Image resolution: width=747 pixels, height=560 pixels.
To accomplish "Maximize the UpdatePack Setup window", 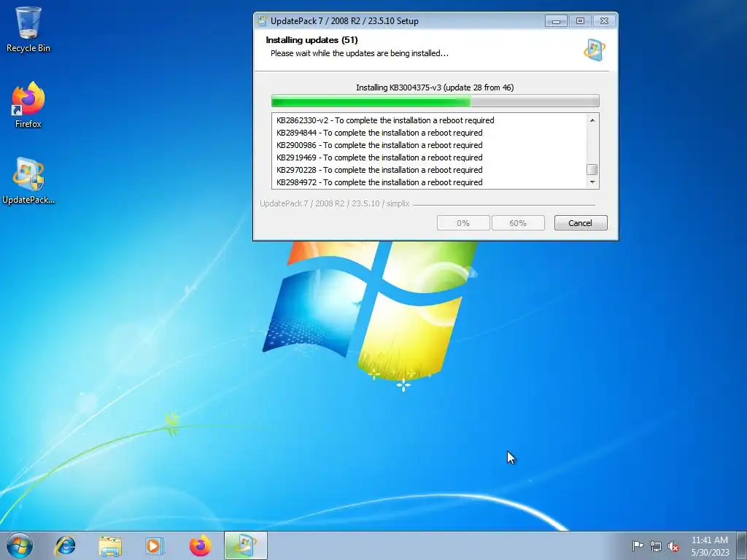I will [580, 21].
